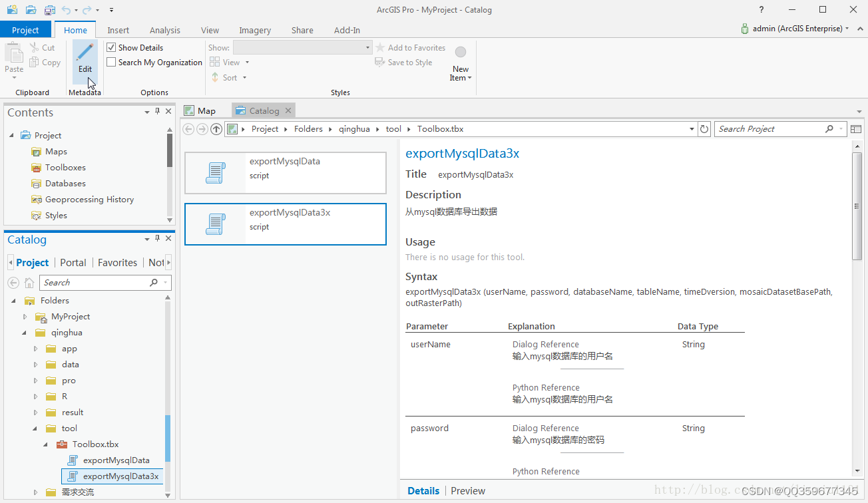Viewport: 868px width, 503px height.
Task: Click the refresh button beside the path bar
Action: coord(704,129)
